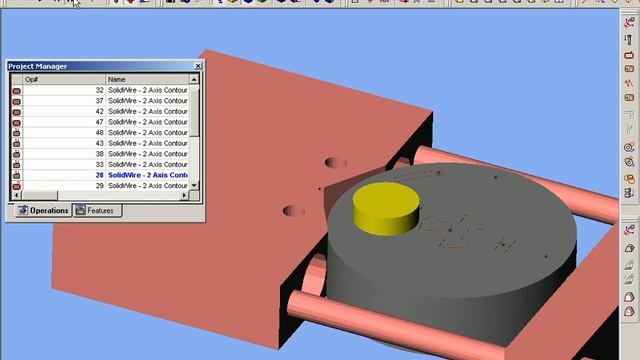Click the horizontal scrollbar thumb in Project Manager
The height and width of the screenshot is (360, 640).
point(39,196)
